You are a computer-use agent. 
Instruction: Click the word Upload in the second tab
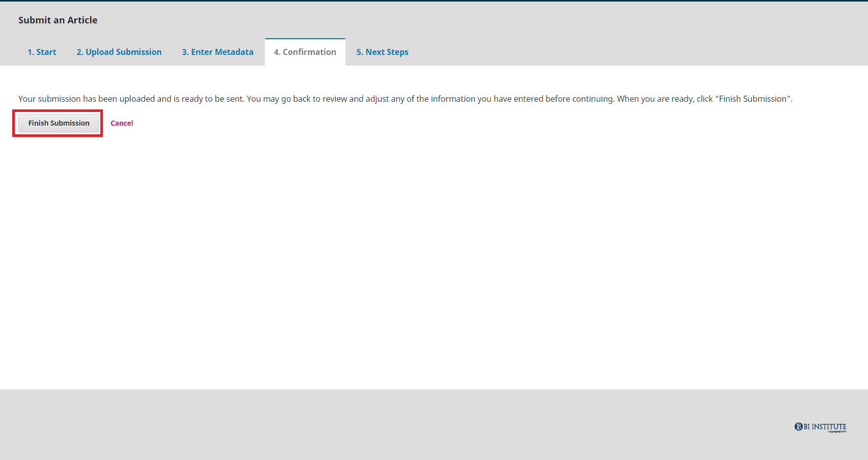(99, 52)
